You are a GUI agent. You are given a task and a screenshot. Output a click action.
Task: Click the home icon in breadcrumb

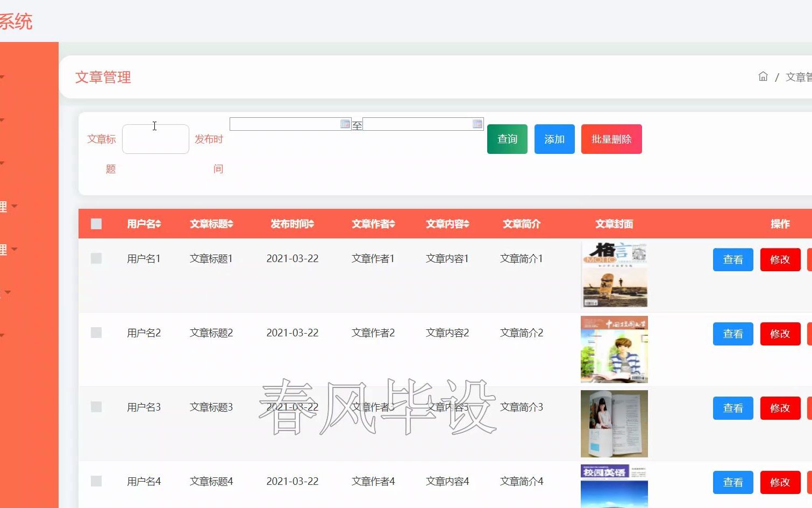[x=763, y=76]
